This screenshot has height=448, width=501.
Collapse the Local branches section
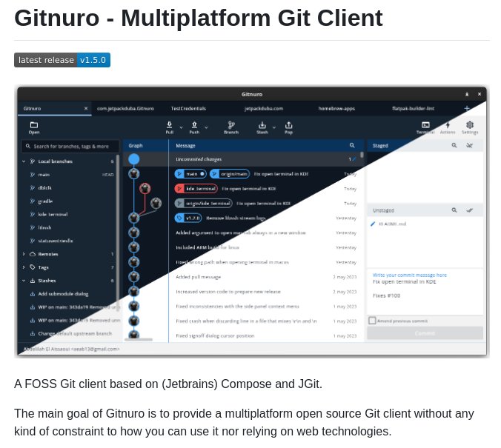(x=23, y=161)
